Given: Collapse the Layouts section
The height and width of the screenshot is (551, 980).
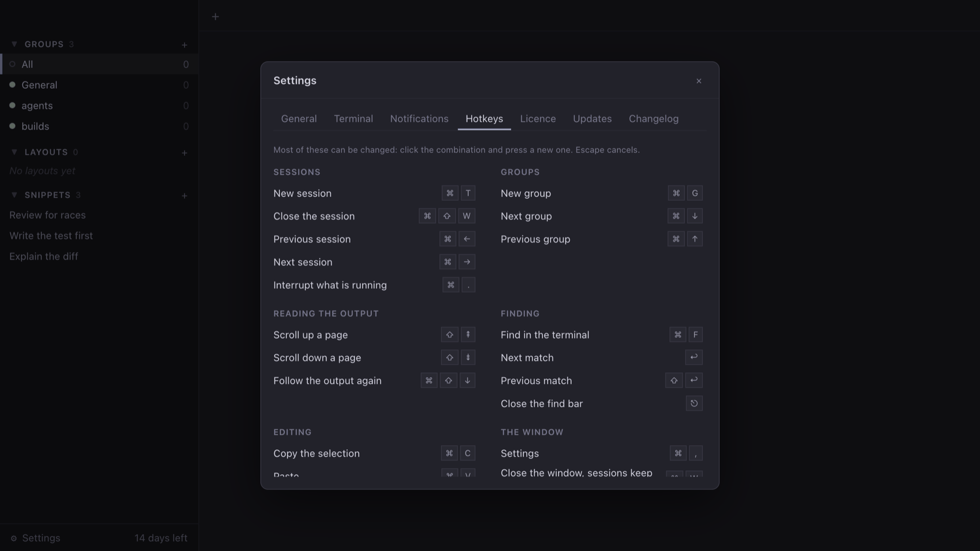Looking at the screenshot, I should pyautogui.click(x=14, y=152).
